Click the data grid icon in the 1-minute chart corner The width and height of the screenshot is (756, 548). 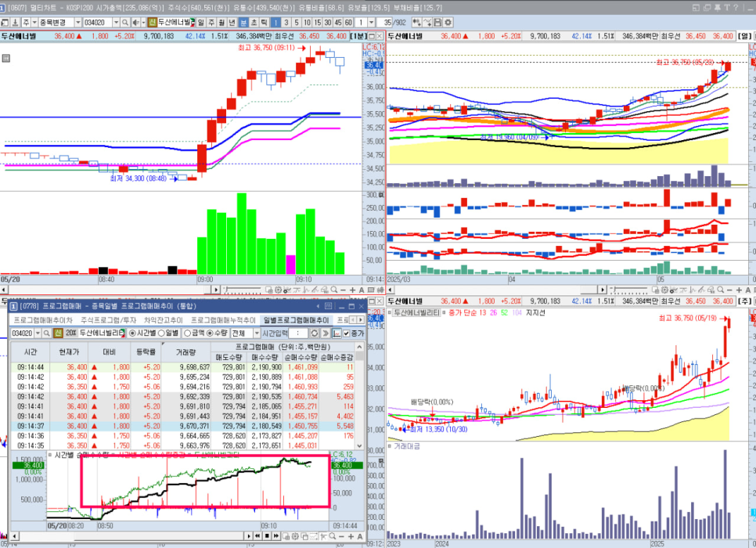(5, 58)
